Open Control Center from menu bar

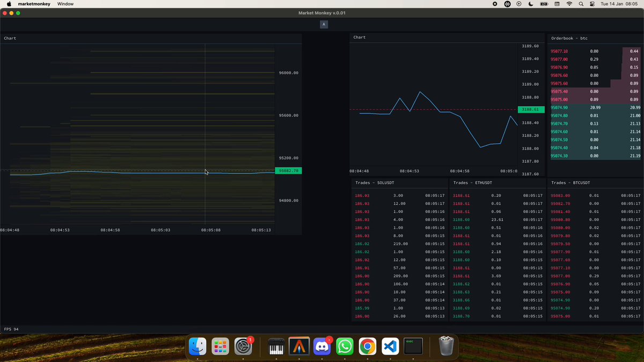click(592, 4)
